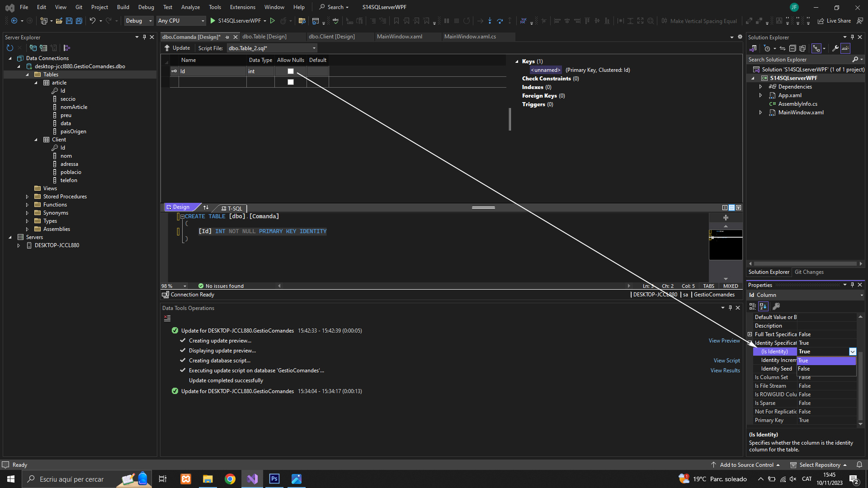Click the Connect to Database icon
The image size is (868, 488).
tap(33, 48)
